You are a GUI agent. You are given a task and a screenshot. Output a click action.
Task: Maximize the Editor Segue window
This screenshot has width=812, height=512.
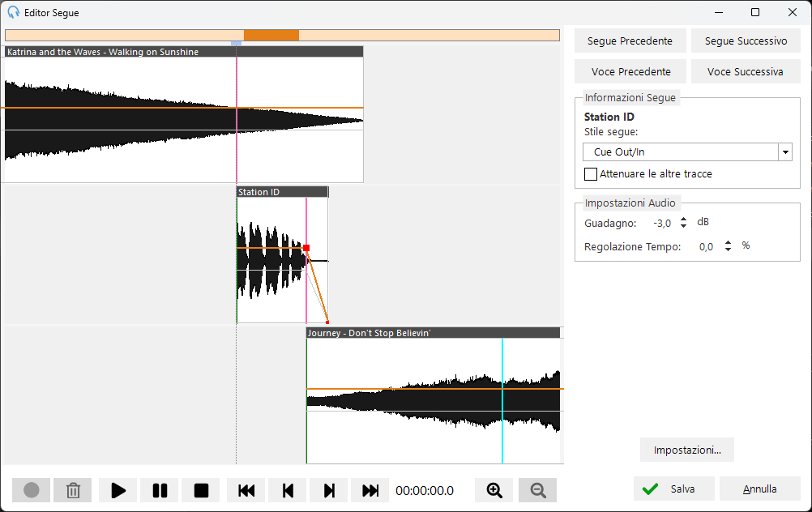[x=755, y=12]
